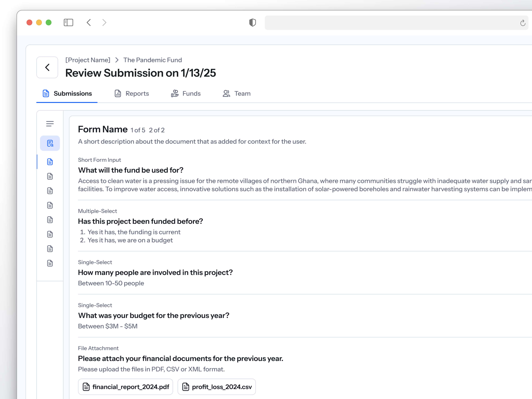This screenshot has height=399, width=532.
Task: Click the [Project Name] breadcrumb link
Action: click(x=88, y=60)
